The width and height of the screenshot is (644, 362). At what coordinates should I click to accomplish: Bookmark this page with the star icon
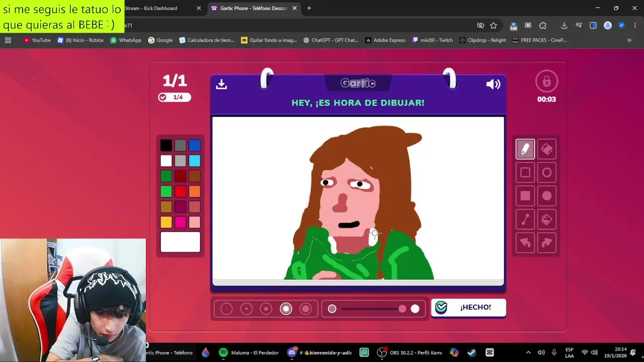click(x=494, y=25)
